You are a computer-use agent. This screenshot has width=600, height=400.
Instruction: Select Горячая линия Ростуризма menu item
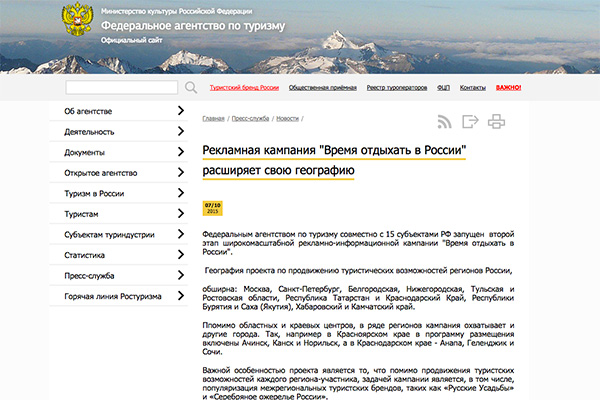pos(119,296)
